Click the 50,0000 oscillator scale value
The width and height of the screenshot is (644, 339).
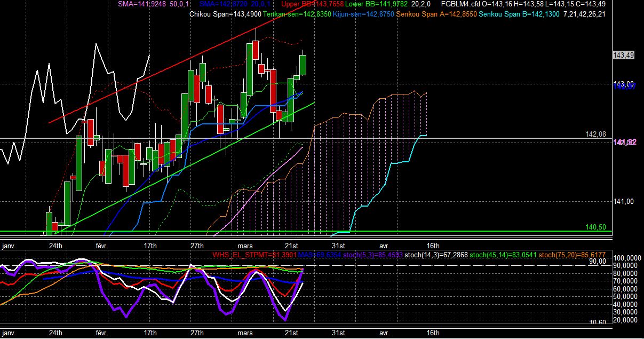(625, 296)
